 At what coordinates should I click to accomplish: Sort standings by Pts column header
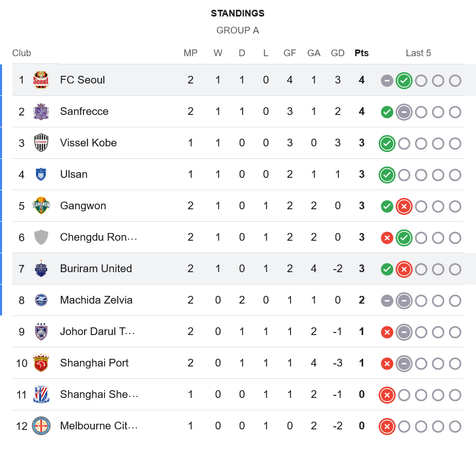click(362, 53)
